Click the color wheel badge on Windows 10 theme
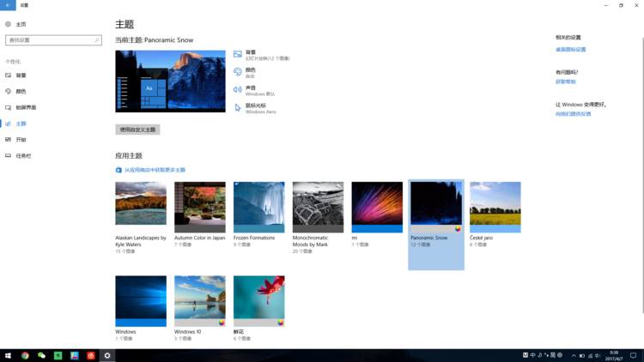Image resolution: width=644 pixels, height=362 pixels. click(x=222, y=323)
